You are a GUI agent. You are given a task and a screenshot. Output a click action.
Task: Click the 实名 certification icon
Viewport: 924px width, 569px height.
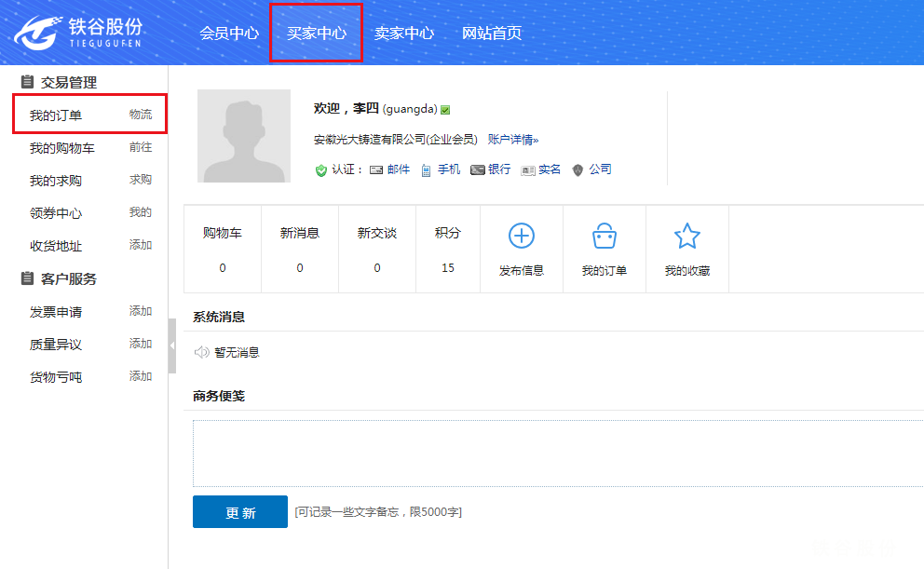coord(527,170)
